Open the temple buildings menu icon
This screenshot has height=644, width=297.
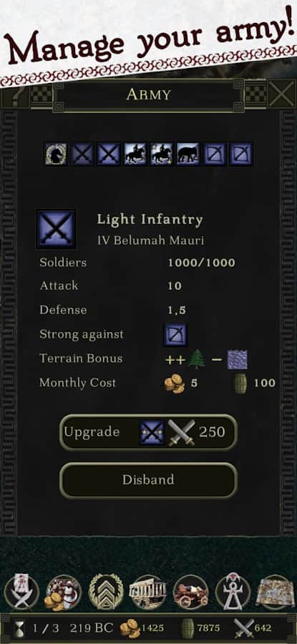148,592
